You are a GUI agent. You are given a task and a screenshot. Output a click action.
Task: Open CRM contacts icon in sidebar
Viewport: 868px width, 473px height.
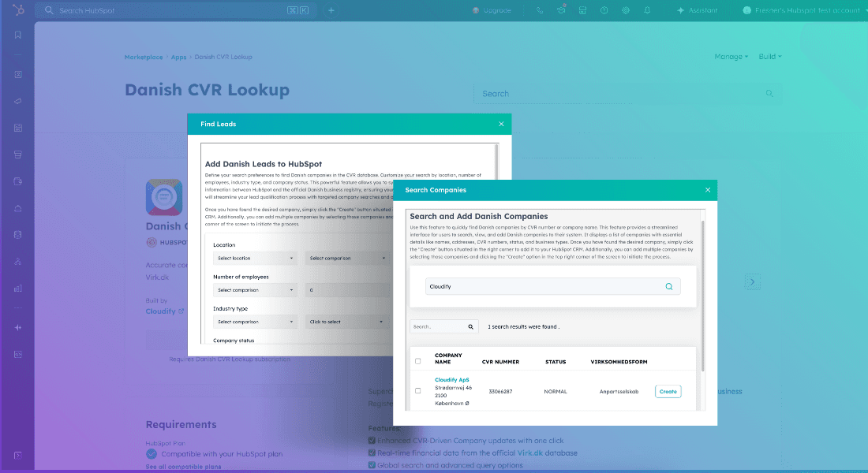click(x=17, y=74)
